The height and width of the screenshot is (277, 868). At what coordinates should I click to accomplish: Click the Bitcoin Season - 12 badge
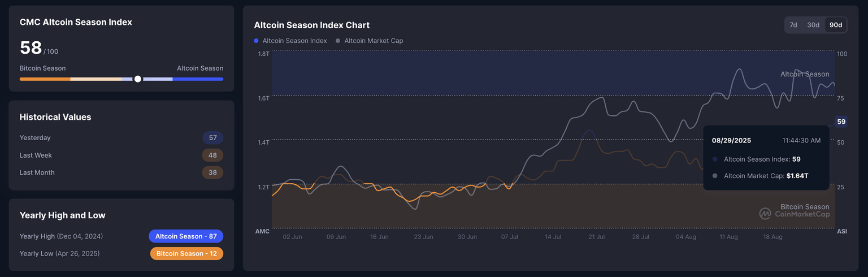pyautogui.click(x=186, y=254)
